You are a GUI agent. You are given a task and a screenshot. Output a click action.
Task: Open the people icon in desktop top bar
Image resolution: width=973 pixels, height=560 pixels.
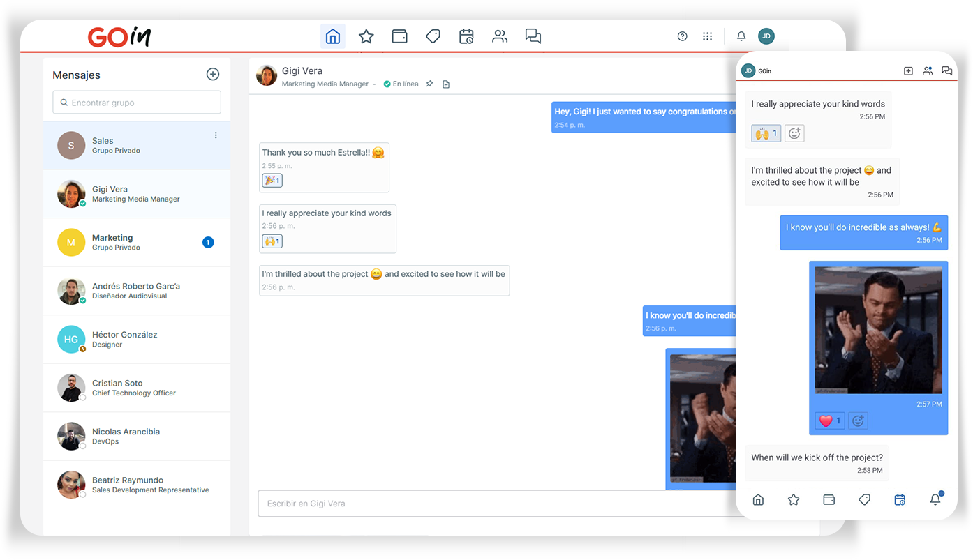tap(500, 36)
